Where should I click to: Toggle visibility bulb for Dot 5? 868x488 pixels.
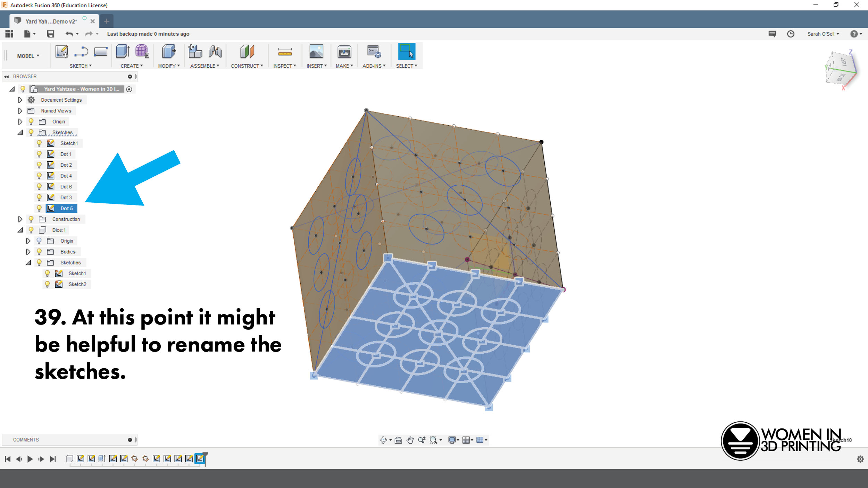click(x=39, y=208)
